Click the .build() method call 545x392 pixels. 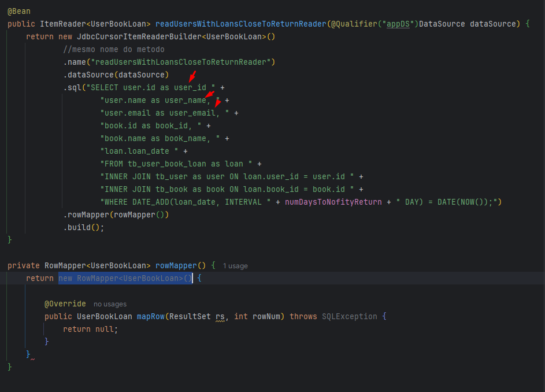pos(84,227)
